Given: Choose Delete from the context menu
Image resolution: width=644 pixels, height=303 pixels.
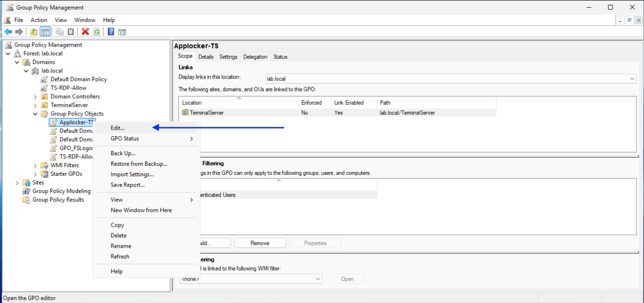Looking at the screenshot, I should coord(147,235).
